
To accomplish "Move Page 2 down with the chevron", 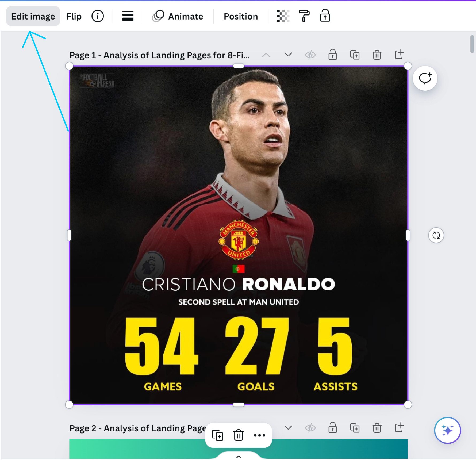I will [288, 428].
